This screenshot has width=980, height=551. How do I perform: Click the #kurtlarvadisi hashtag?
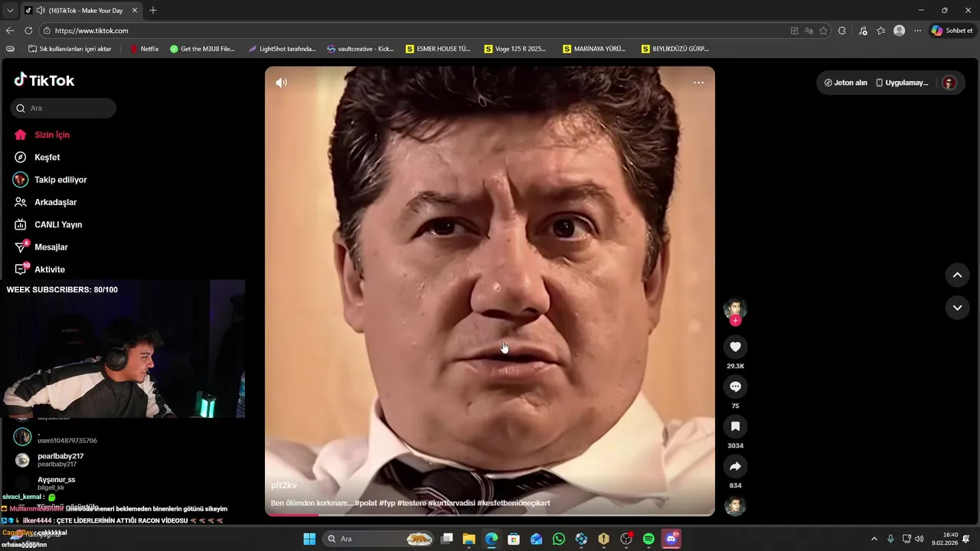[451, 503]
